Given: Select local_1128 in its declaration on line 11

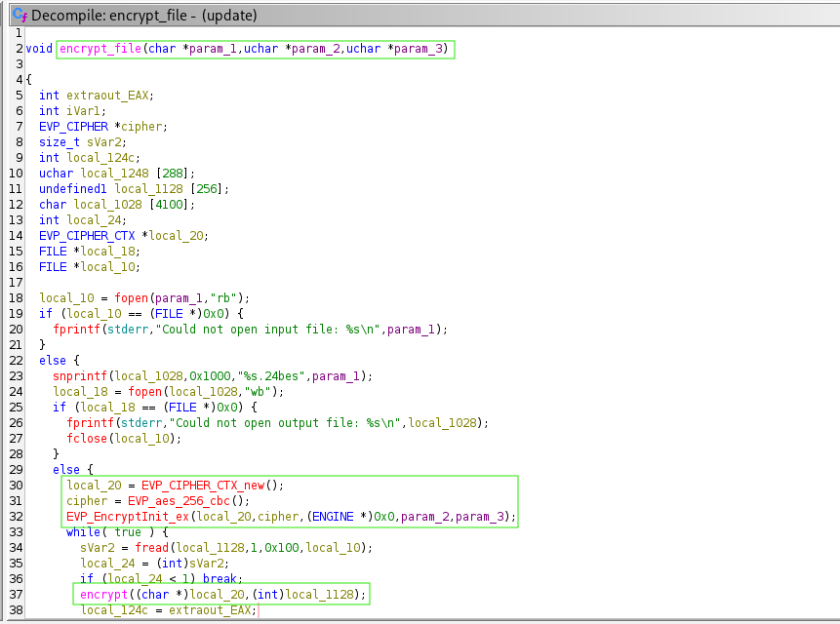Looking at the screenshot, I should click(x=149, y=189).
